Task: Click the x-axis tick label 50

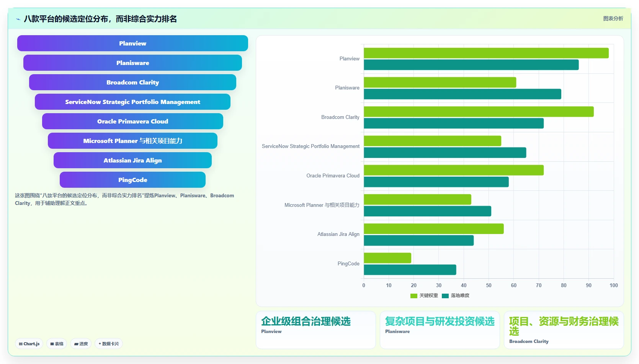Action: (x=489, y=285)
